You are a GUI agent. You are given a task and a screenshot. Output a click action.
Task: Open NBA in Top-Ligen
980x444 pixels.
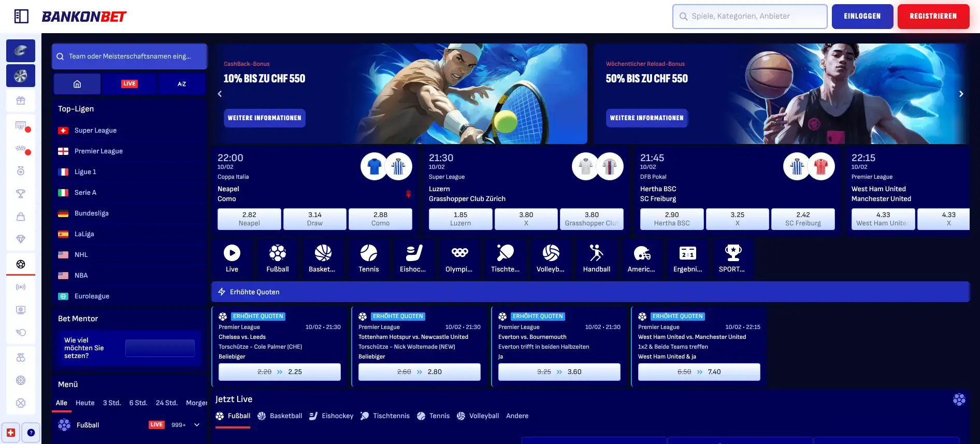pyautogui.click(x=129, y=276)
